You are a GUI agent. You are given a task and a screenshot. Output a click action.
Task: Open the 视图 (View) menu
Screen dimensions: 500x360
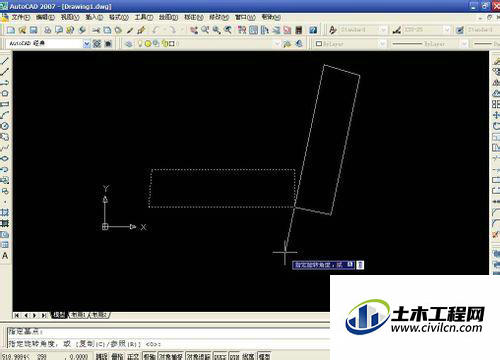pos(70,17)
